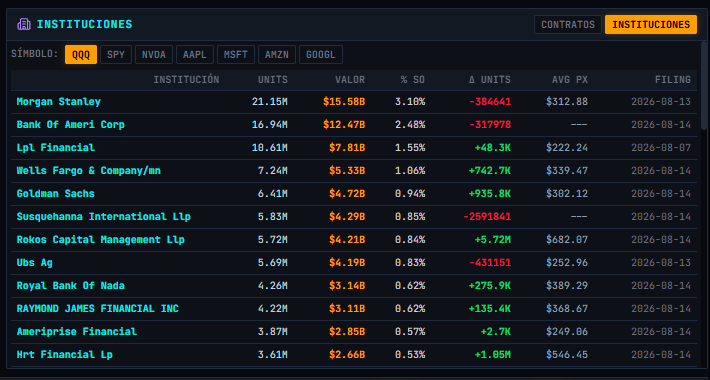Image resolution: width=710 pixels, height=380 pixels.
Task: Select Wells Fargo & Company/mn
Action: [88, 171]
